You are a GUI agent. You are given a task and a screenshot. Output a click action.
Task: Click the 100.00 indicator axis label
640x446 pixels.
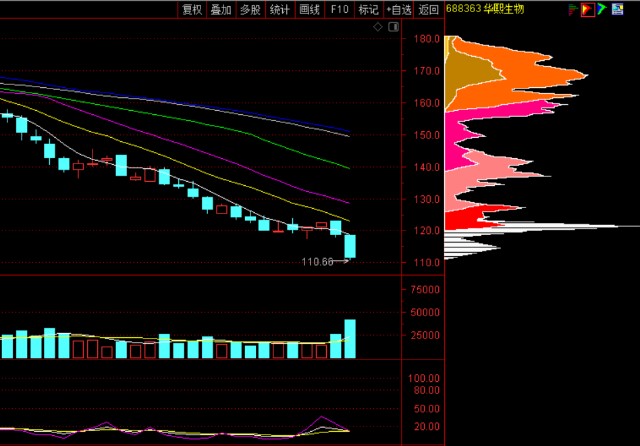(x=424, y=378)
